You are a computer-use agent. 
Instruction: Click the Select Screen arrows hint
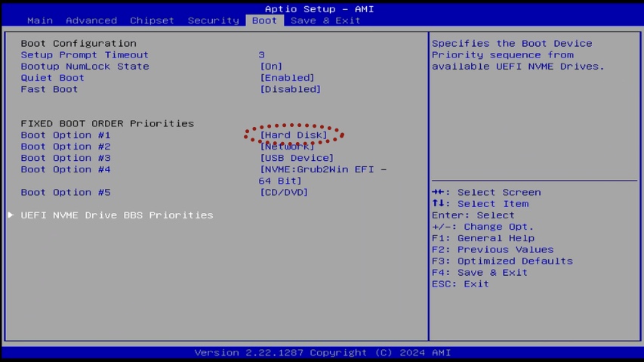point(486,192)
